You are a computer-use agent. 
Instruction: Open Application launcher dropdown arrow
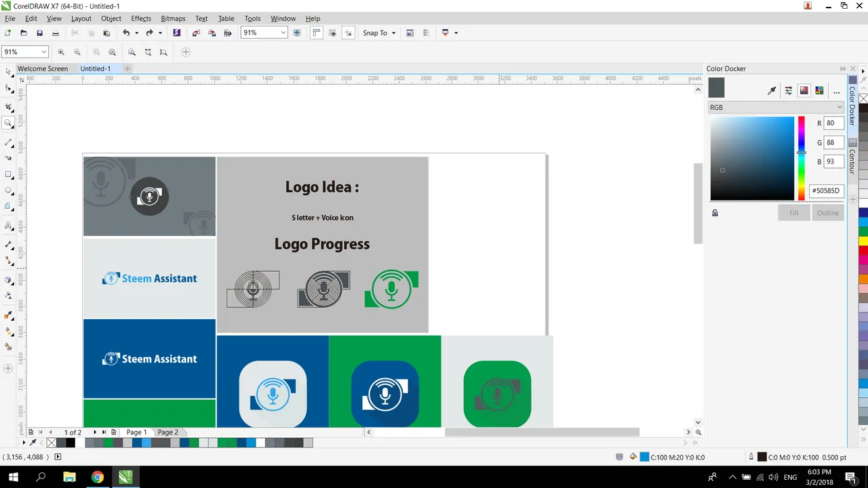click(456, 33)
